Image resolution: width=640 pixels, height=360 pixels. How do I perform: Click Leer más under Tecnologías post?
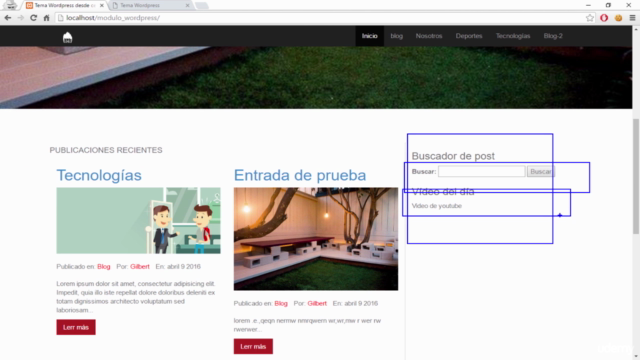(76, 327)
